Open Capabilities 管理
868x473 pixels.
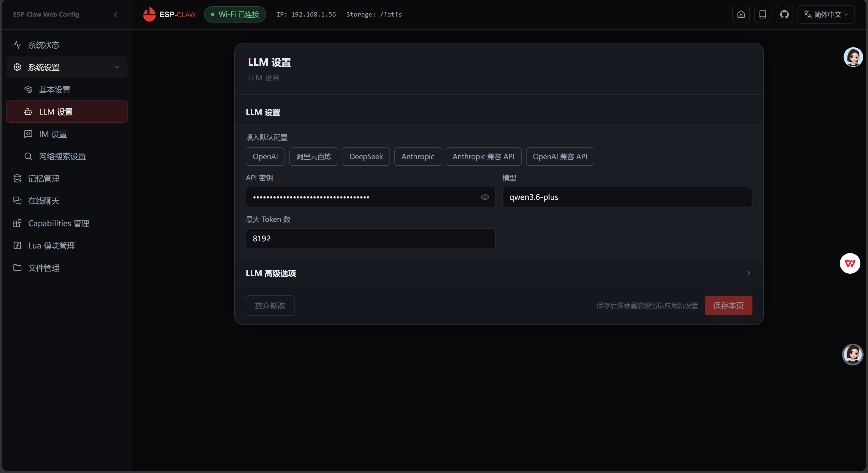[x=67, y=223]
